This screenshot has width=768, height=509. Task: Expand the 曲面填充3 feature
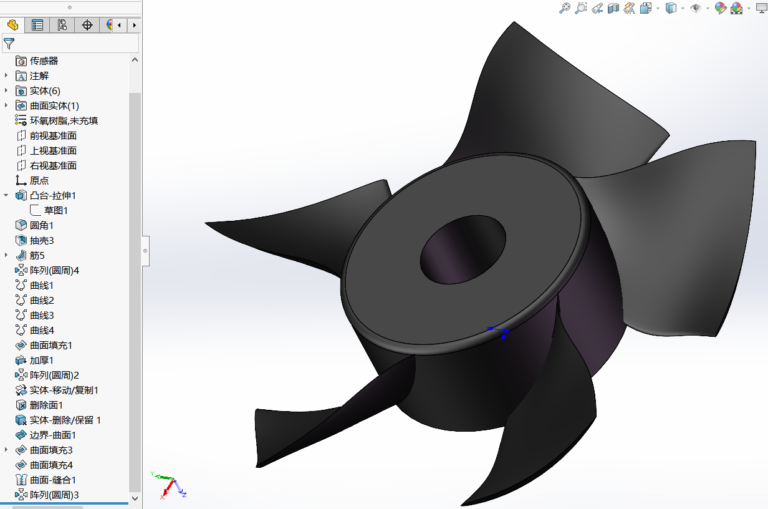click(6, 450)
